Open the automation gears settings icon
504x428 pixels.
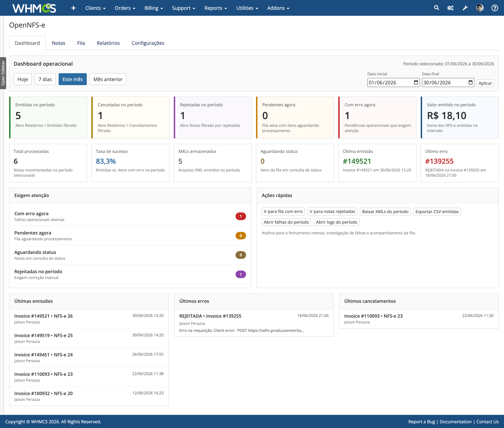(450, 8)
